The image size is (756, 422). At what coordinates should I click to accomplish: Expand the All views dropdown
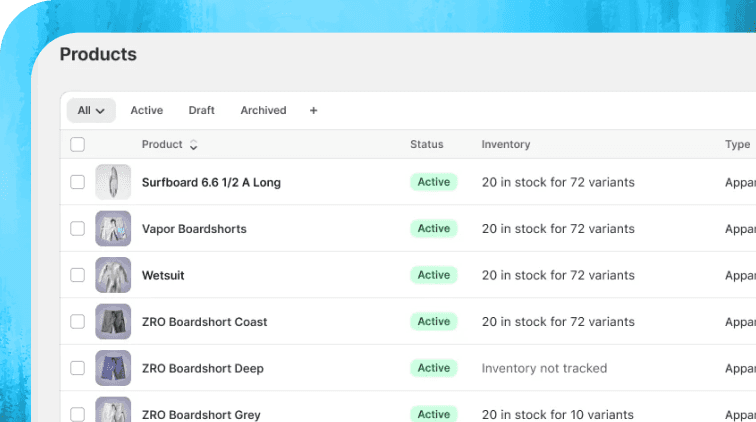click(91, 111)
